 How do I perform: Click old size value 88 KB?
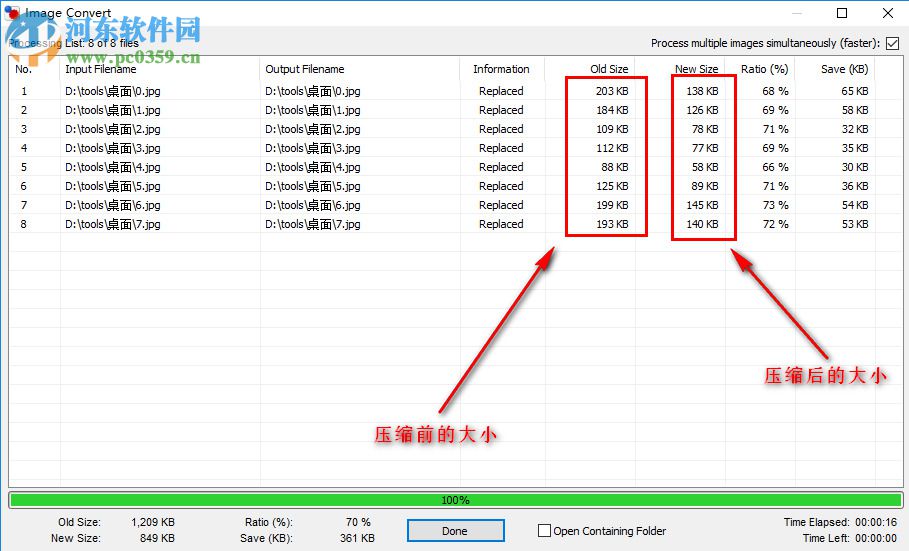615,167
